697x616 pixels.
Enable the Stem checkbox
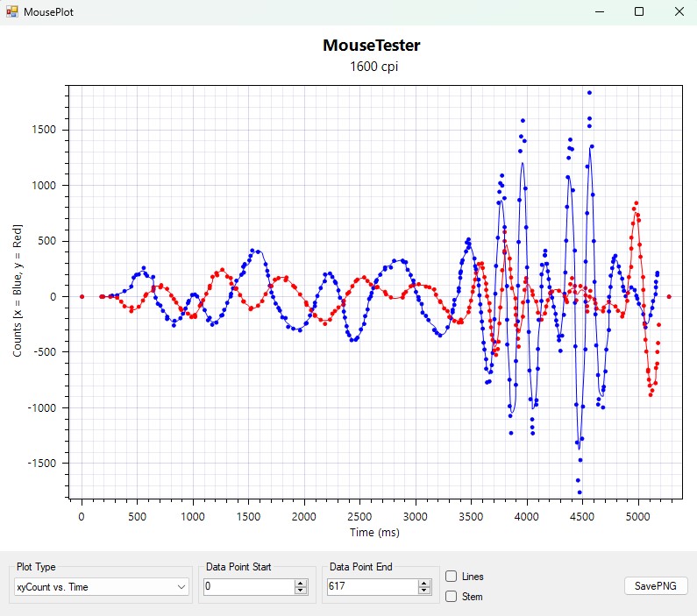pyautogui.click(x=451, y=597)
